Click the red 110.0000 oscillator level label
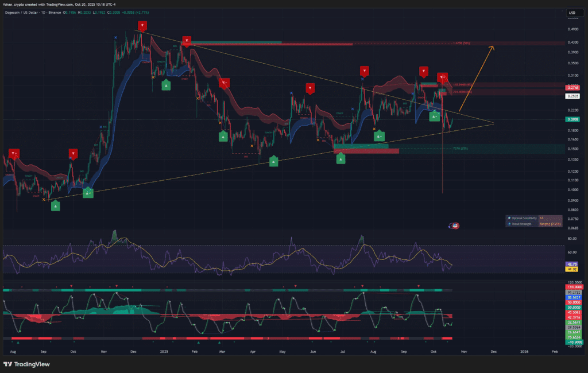The height and width of the screenshot is (373, 588). pyautogui.click(x=574, y=287)
